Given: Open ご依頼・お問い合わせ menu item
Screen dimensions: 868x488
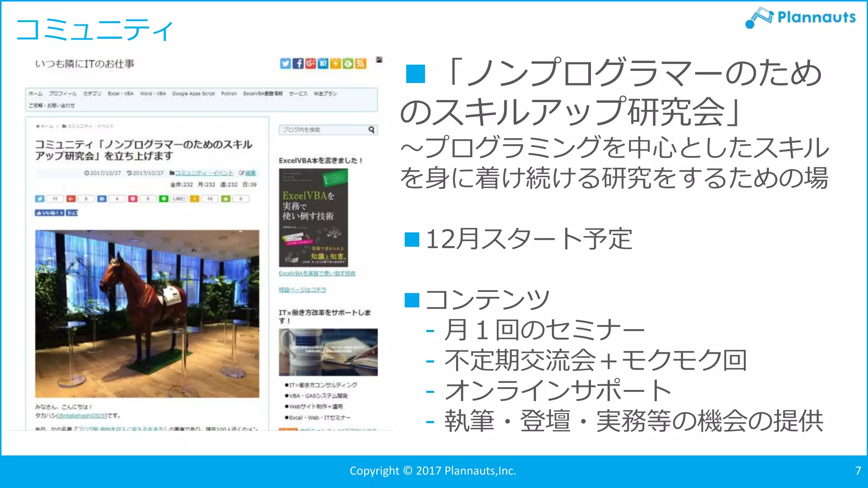Looking at the screenshot, I should point(52,105).
